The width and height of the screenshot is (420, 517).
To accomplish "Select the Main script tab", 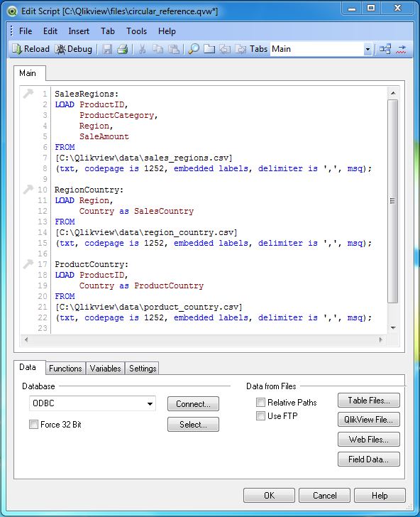I will pyautogui.click(x=28, y=73).
